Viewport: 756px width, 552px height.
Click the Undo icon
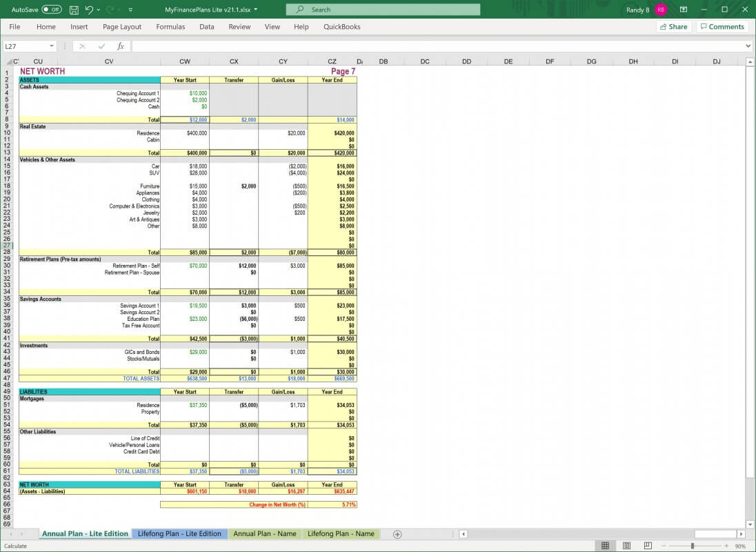click(x=88, y=10)
